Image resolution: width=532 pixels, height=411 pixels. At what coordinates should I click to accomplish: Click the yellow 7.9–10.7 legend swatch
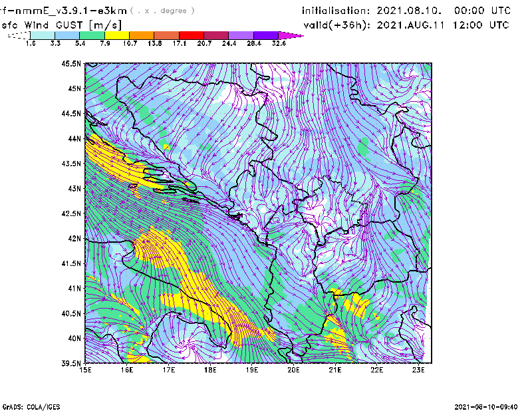click(117, 35)
